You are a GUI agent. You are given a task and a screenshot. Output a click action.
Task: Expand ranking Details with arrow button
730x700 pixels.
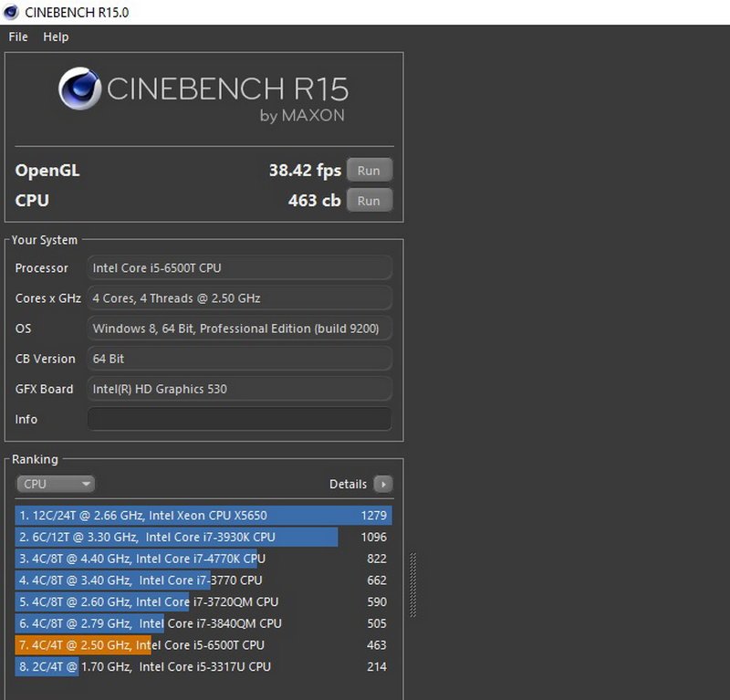[382, 484]
